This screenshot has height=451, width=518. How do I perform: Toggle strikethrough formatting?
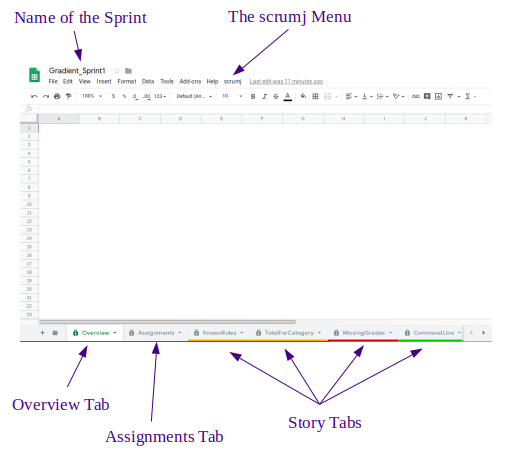276,96
